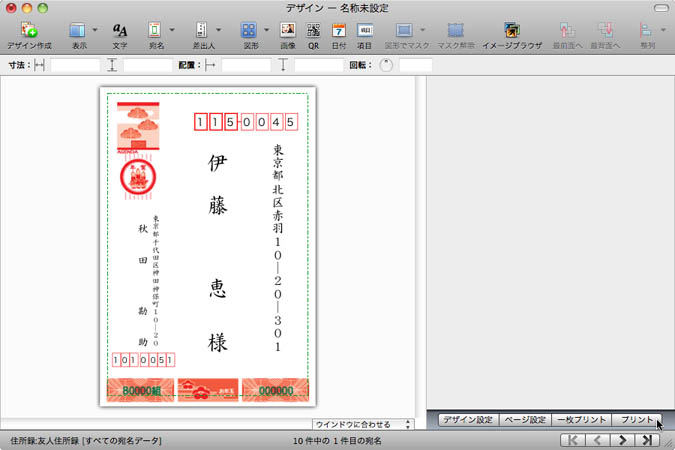Switch to the デザイン設定 tab
This screenshot has width=675, height=450.
pyautogui.click(x=469, y=421)
